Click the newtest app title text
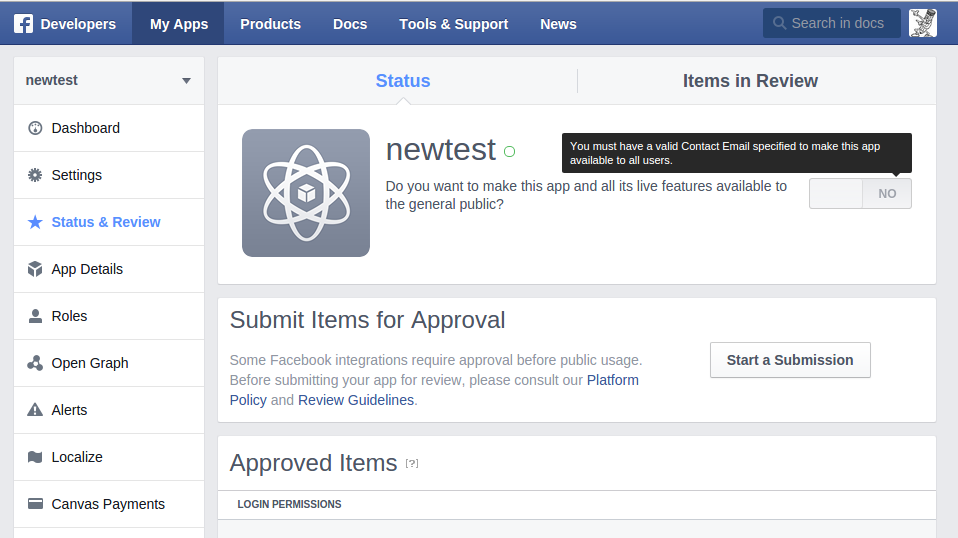958x538 pixels. pyautogui.click(x=441, y=150)
